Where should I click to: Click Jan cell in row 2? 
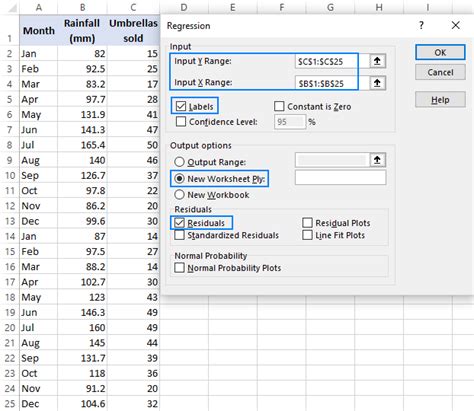pyautogui.click(x=39, y=54)
